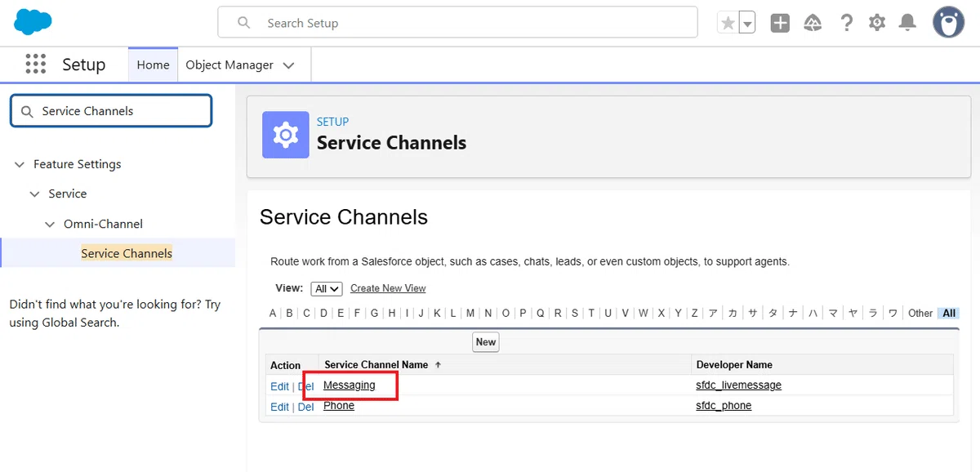
Task: Show All records in the alphabet filter
Action: click(948, 313)
